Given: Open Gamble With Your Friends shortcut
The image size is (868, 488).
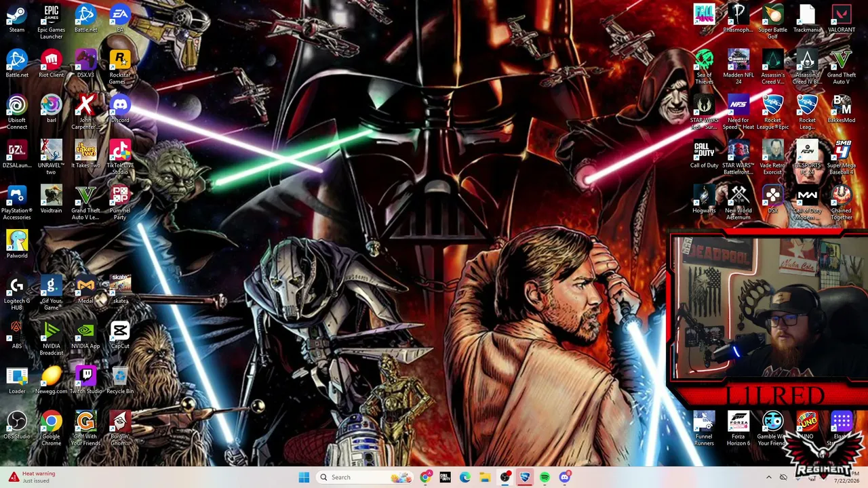Looking at the screenshot, I should 773,428.
